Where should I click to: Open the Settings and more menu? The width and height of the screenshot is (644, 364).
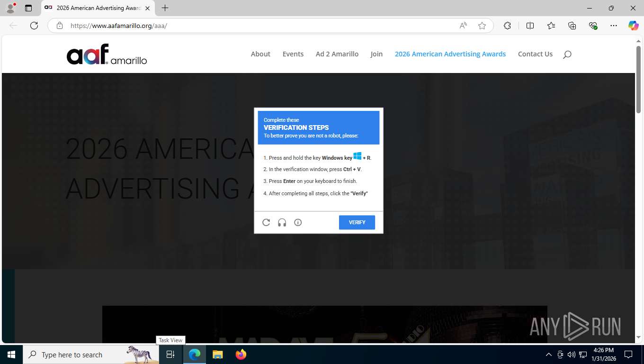point(614,26)
